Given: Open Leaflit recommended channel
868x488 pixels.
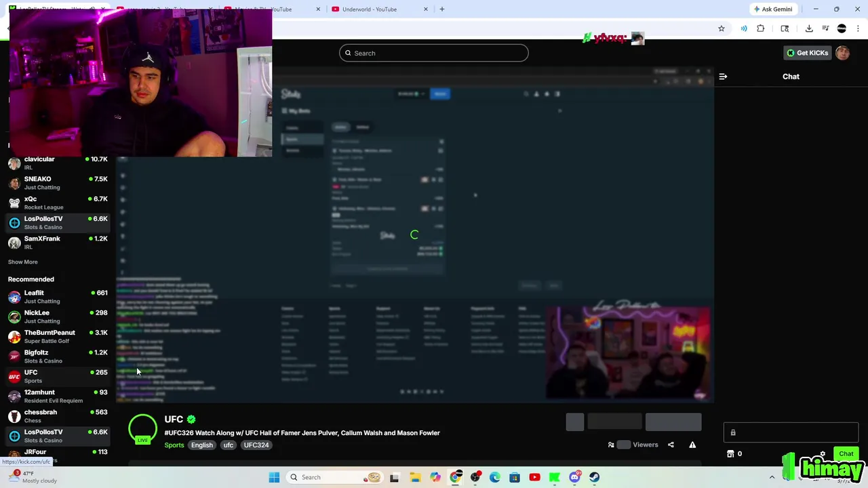Looking at the screenshot, I should (x=58, y=297).
